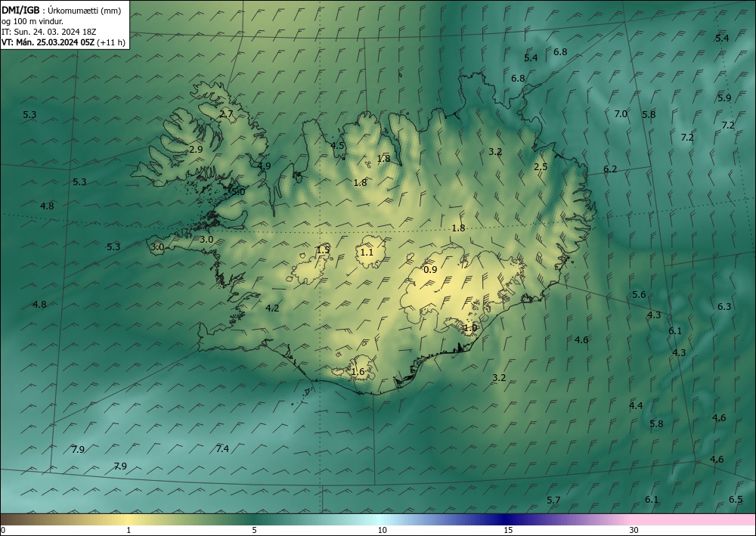This screenshot has width=756, height=536.
Task: Pick the 5.0 value label
Action: [x=239, y=192]
